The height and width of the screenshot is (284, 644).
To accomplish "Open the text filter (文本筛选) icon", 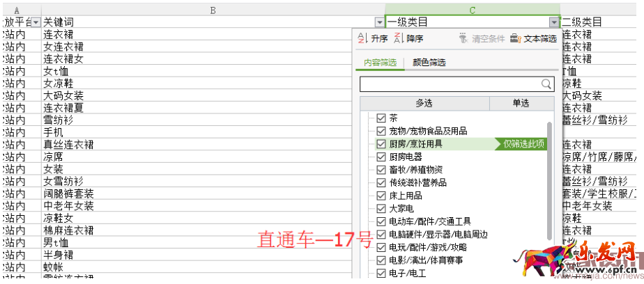I will tap(516, 39).
